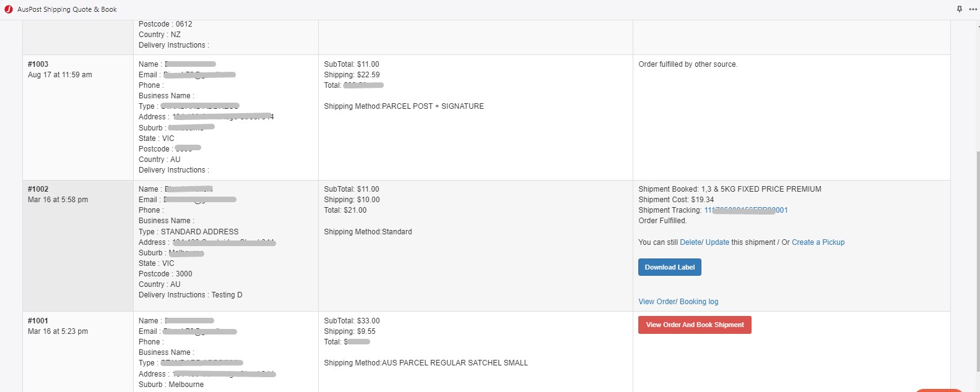Open the Create a Pickup link
Screen dimensions: 980x392
point(818,242)
